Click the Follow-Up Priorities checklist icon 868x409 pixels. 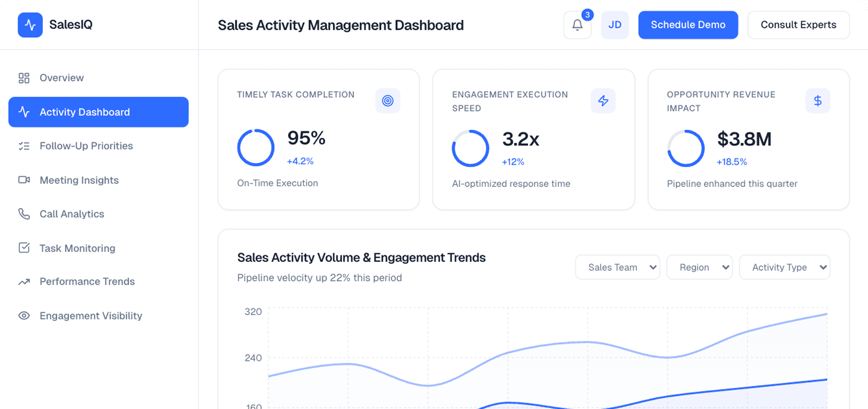[24, 146]
